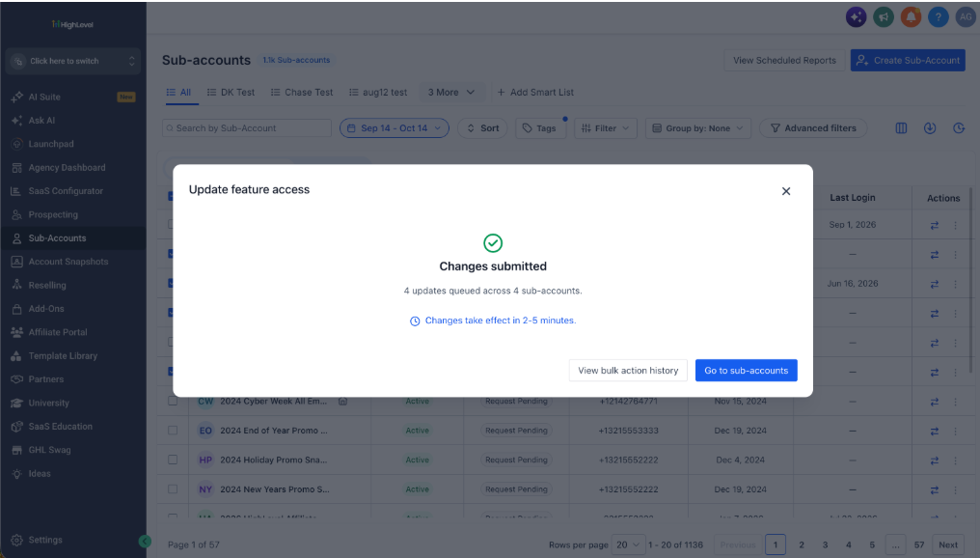This screenshot has height=558, width=980.
Task: Switch to the Chase Test tab
Action: [x=302, y=92]
